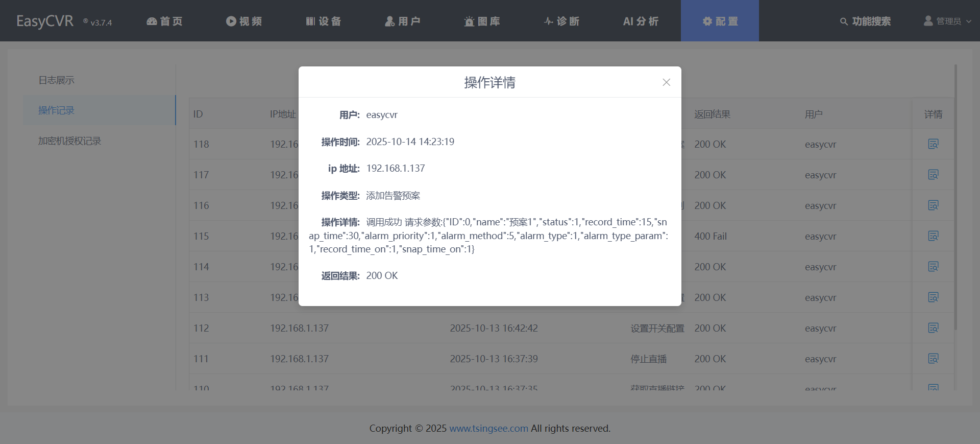This screenshot has width=980, height=444.
Task: Close the 操作详情 dialog
Action: click(x=666, y=82)
